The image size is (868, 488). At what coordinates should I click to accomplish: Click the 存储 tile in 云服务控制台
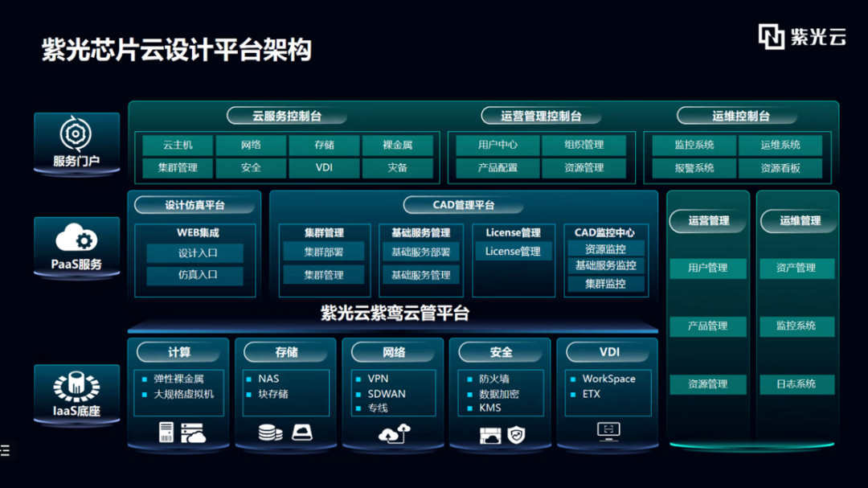pyautogui.click(x=324, y=146)
